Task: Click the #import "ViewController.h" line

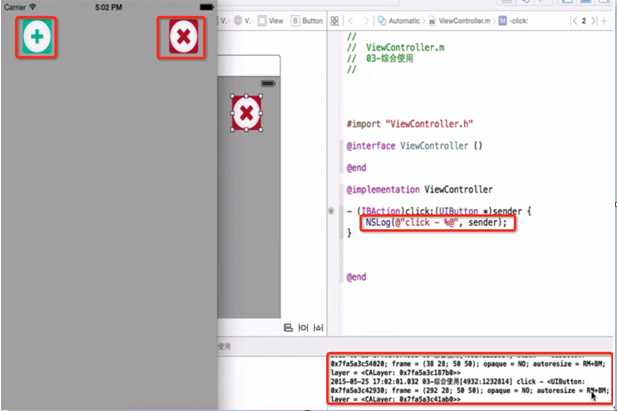Action: click(x=409, y=124)
